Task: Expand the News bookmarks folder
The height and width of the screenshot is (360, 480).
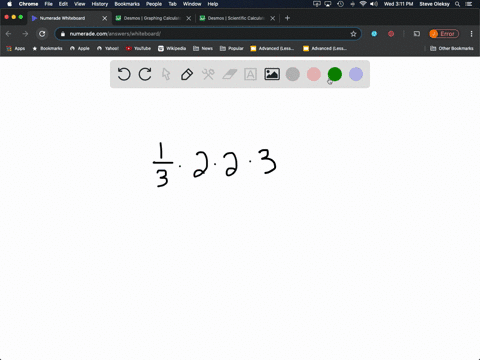Action: coord(203,48)
